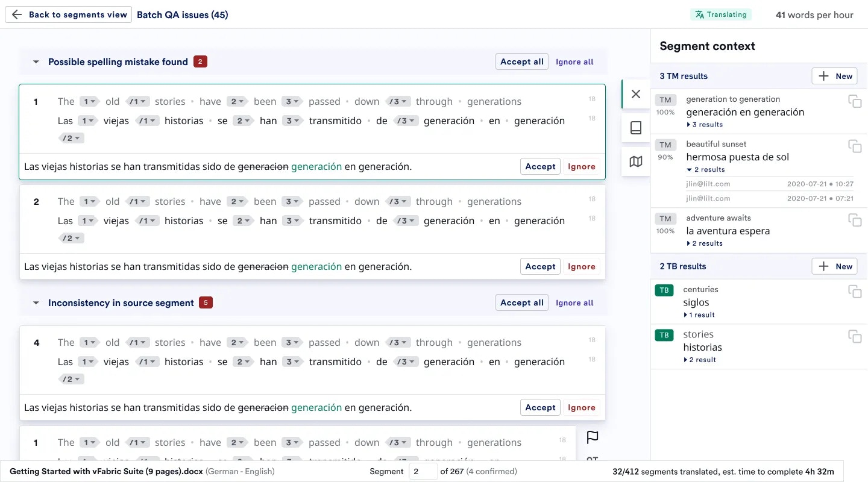Copy the "hermosa puesta de sol" TM match
The width and height of the screenshot is (868, 482).
pos(855,146)
